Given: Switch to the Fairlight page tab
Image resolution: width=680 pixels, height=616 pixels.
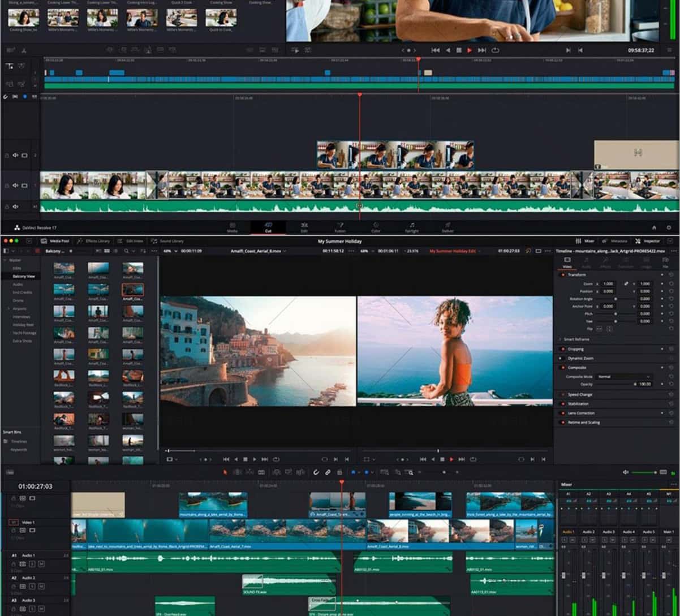Looking at the screenshot, I should (412, 227).
